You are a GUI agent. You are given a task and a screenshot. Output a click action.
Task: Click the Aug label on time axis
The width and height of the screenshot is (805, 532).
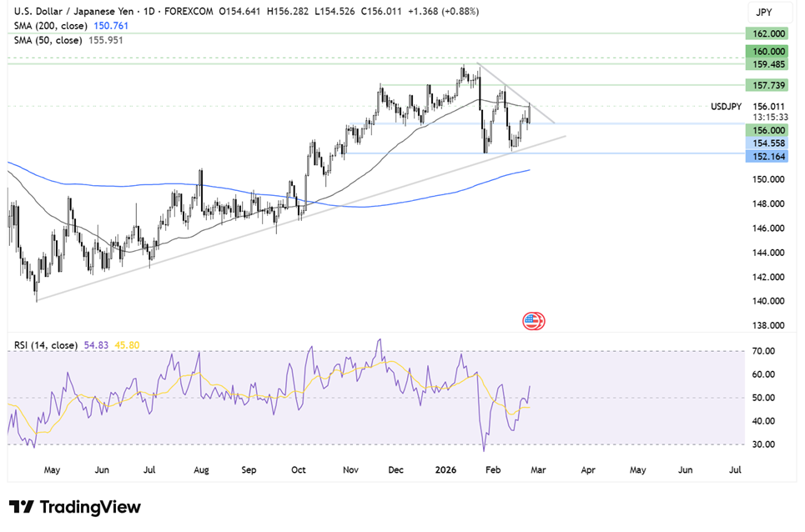[x=201, y=470]
